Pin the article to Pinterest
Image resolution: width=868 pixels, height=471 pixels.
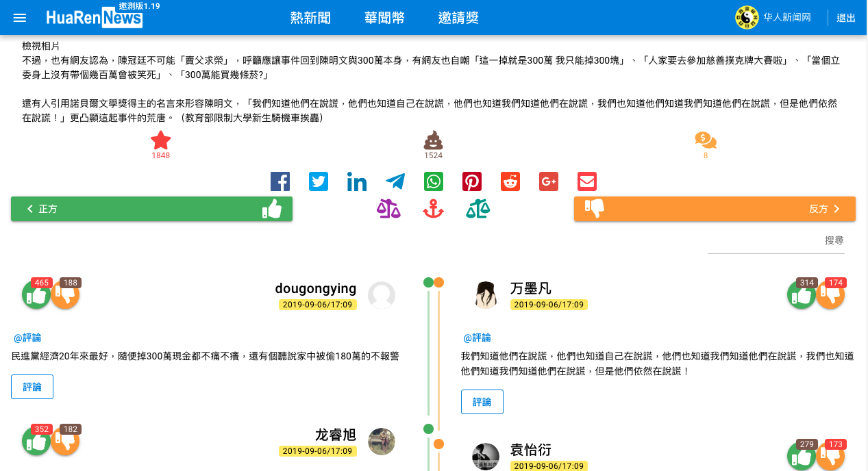pos(471,181)
